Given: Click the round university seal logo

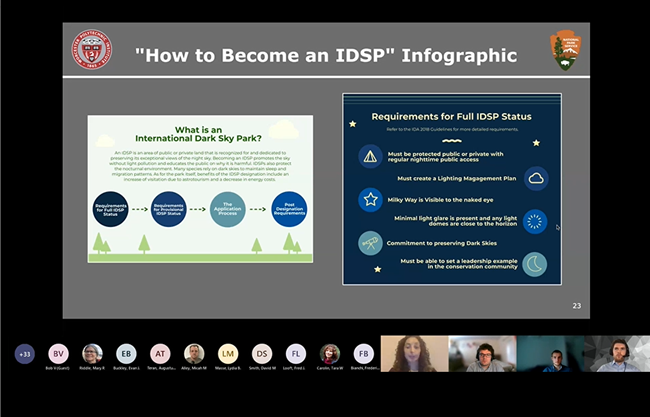Looking at the screenshot, I should point(91,50).
